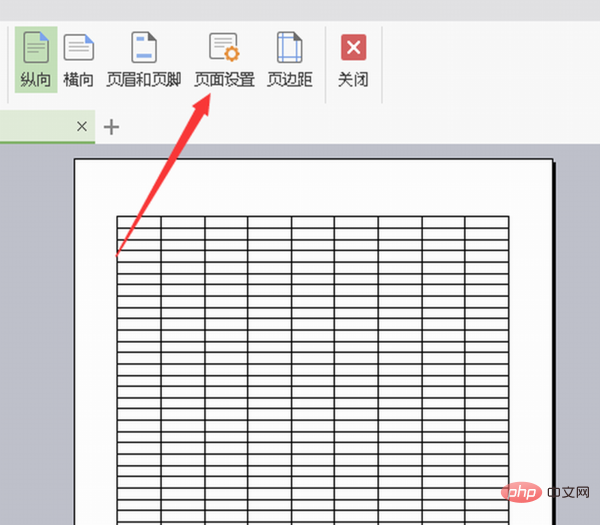Open 页面设置 page setup
This screenshot has width=600, height=525.
pos(225,60)
